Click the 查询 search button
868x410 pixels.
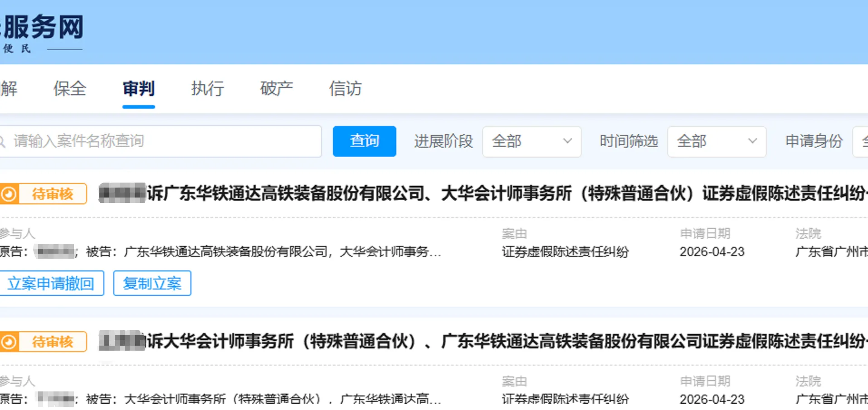coord(365,141)
